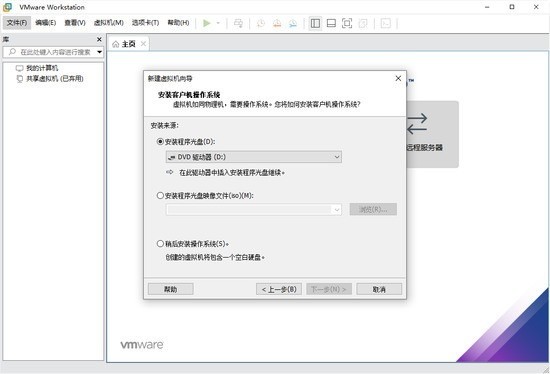Click the search magnifier icon in library
Viewport: 550px width, 374px height.
(x=12, y=52)
